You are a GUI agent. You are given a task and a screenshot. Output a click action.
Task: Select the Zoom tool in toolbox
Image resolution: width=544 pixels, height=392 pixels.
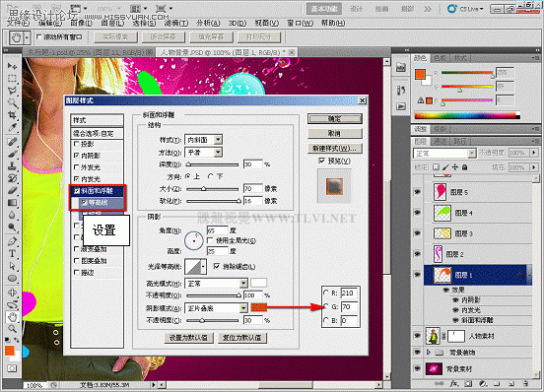pos(13,328)
